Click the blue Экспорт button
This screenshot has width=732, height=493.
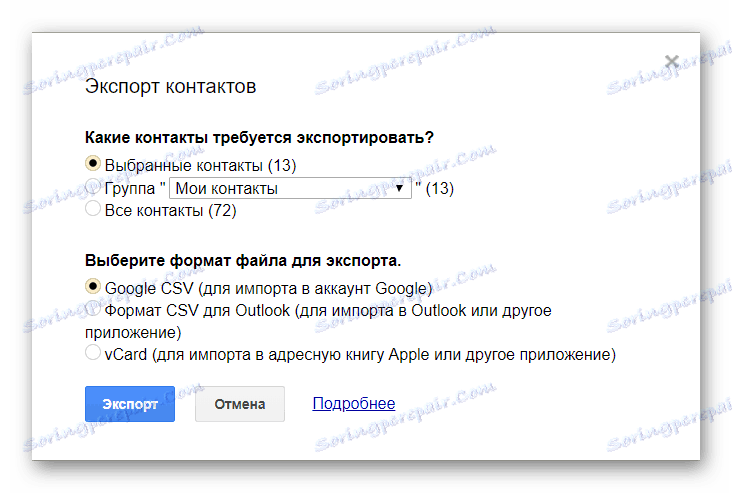coord(130,404)
